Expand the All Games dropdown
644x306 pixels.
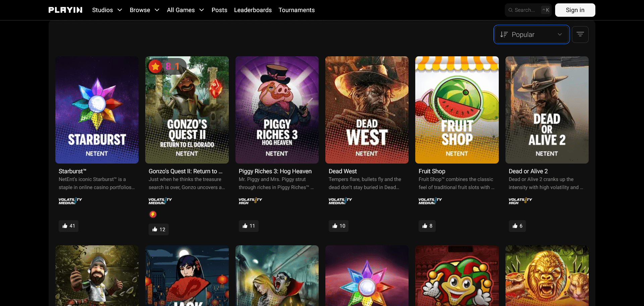pyautogui.click(x=185, y=10)
